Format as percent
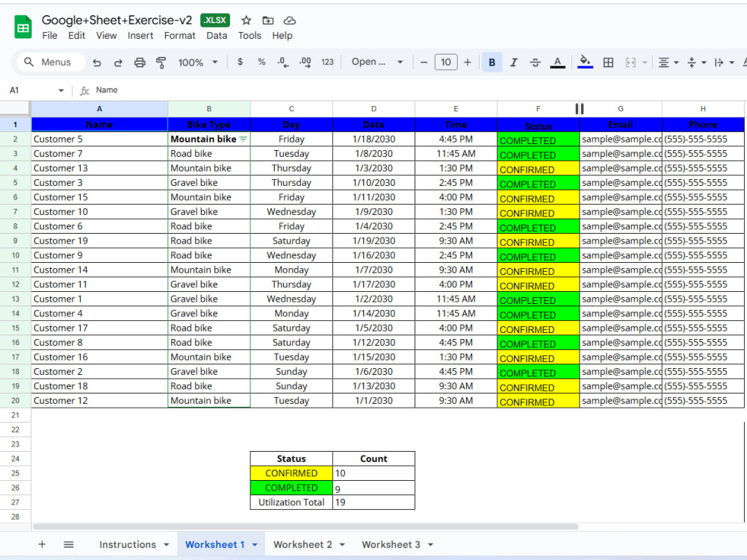Screen dimensions: 747x560 [261, 62]
